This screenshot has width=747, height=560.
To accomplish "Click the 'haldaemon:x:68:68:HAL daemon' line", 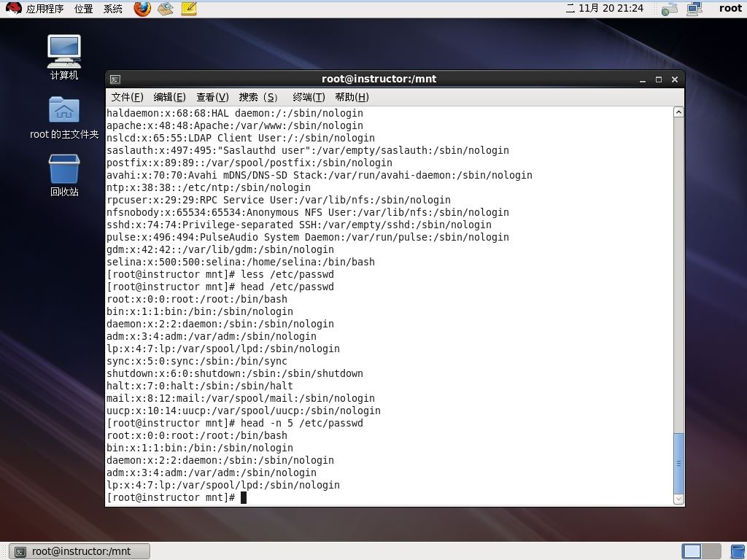I will 235,113.
